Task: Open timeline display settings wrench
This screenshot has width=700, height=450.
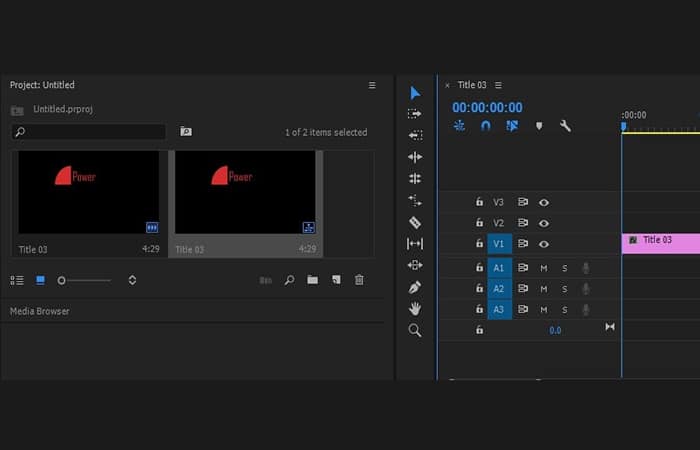Action: pos(565,126)
